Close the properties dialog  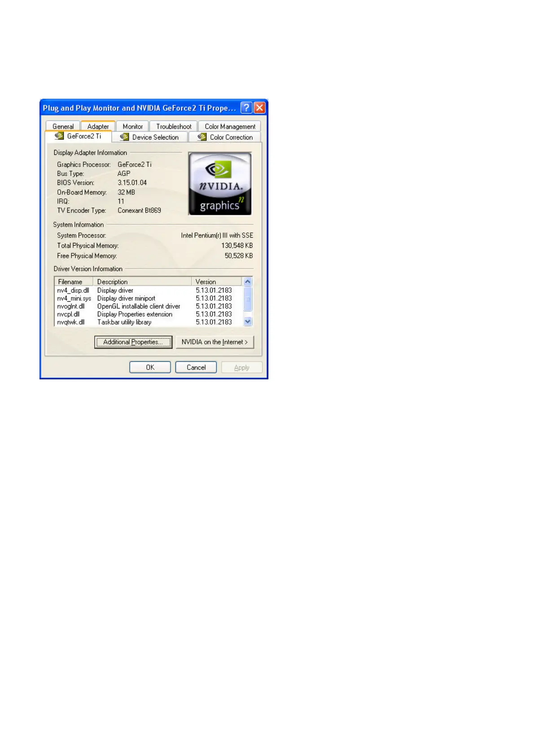point(259,108)
